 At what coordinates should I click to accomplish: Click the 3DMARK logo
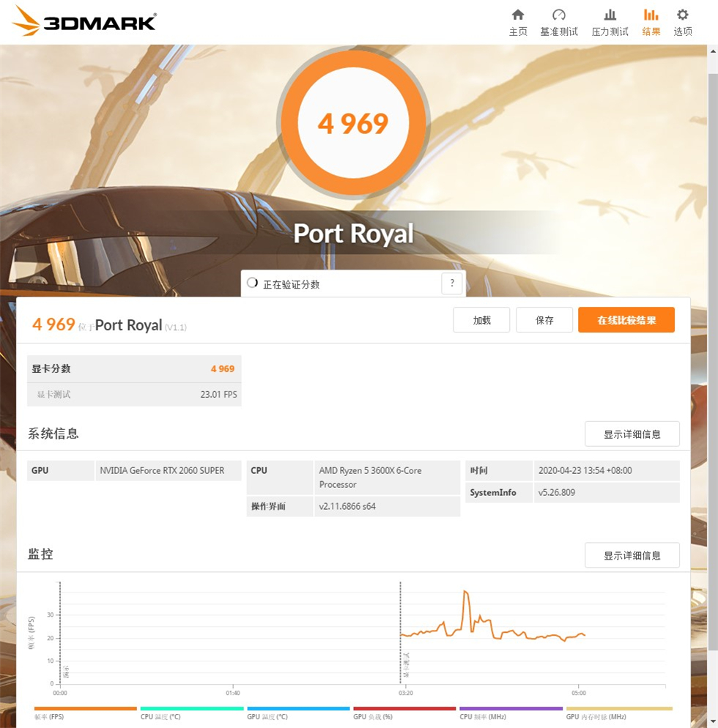84,21
